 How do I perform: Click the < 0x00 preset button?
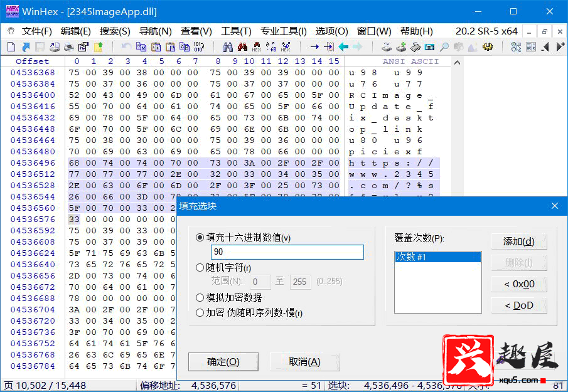[519, 283]
